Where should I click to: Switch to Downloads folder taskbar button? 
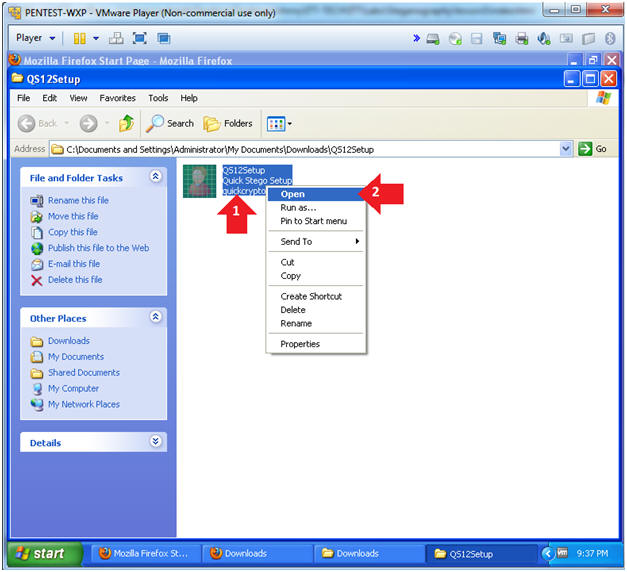click(369, 554)
